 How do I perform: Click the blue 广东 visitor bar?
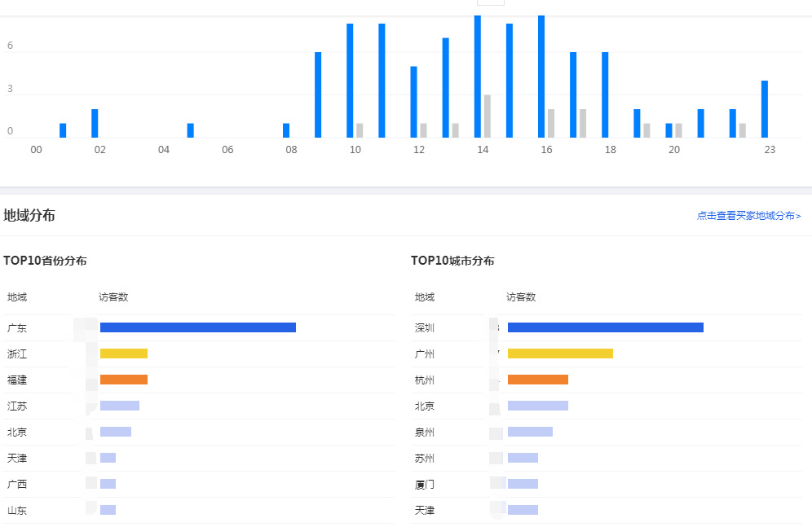coord(198,327)
